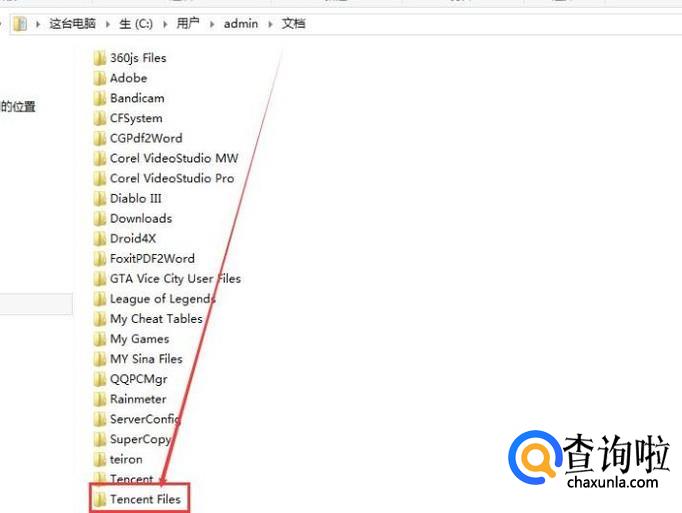The height and width of the screenshot is (513, 682).
Task: Click the ServerConfig folder name
Action: click(x=145, y=419)
